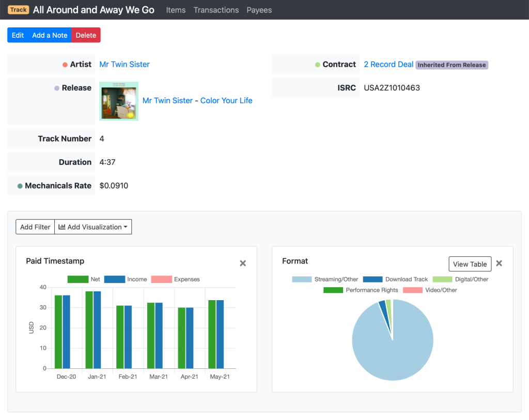Open the Items menu
The height and width of the screenshot is (420, 529).
[x=176, y=10]
